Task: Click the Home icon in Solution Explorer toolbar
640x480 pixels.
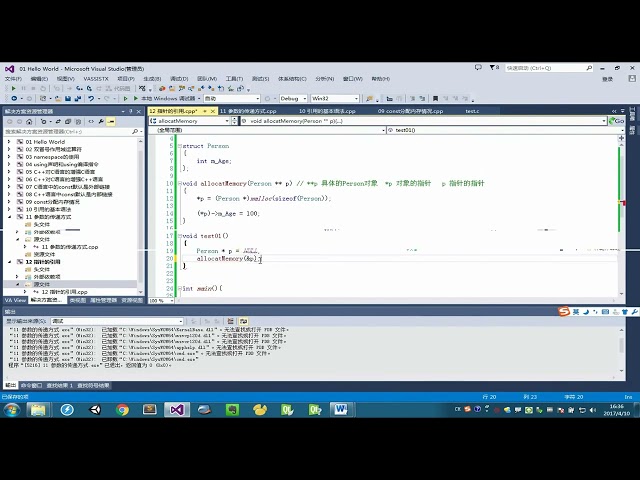Action: [29, 122]
